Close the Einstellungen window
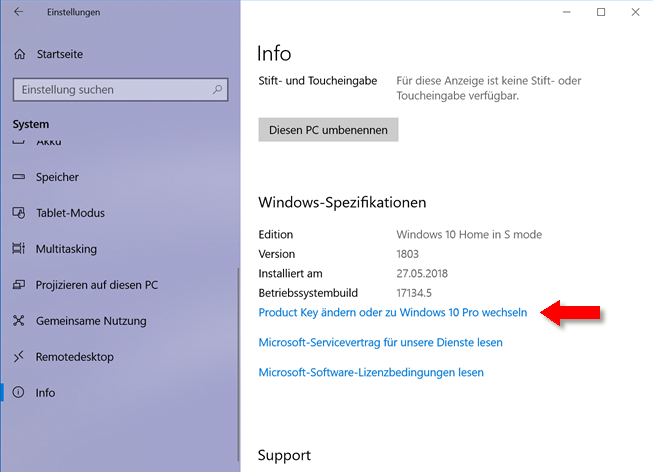653x472 pixels. [x=635, y=12]
